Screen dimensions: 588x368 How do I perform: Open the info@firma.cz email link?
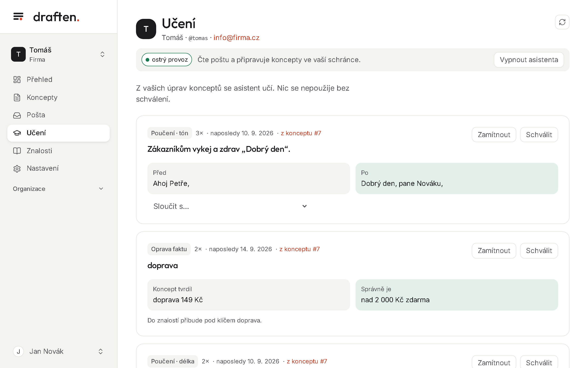tap(236, 38)
